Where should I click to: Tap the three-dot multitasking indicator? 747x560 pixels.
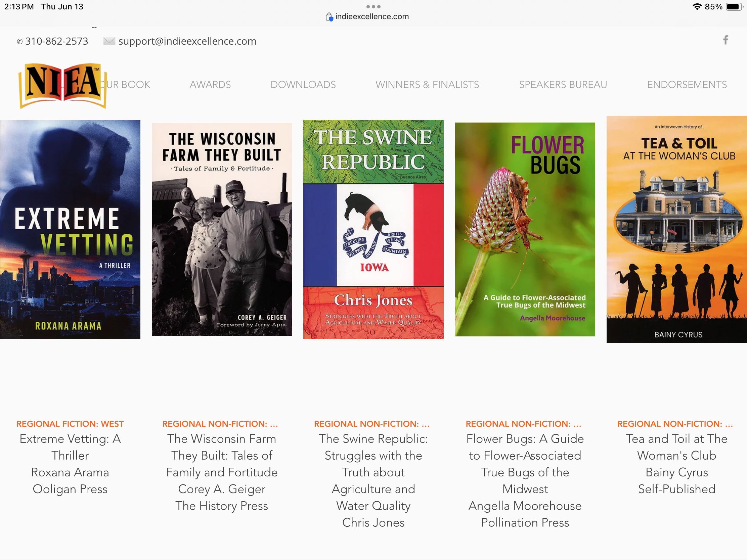coord(373,7)
